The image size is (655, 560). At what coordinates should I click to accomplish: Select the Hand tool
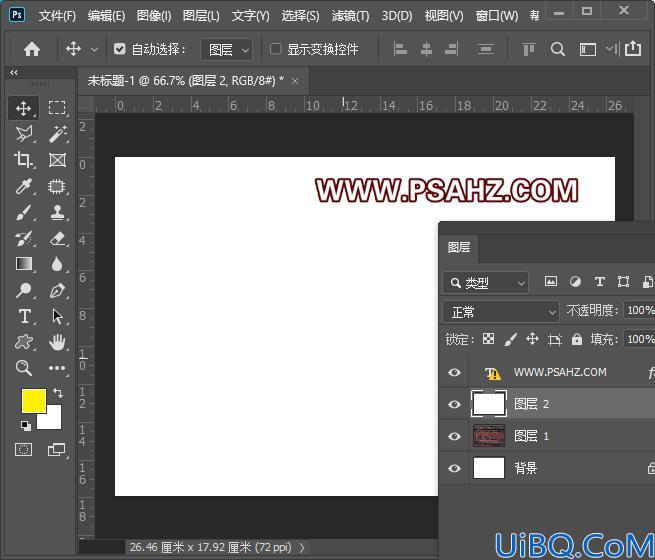pos(57,342)
